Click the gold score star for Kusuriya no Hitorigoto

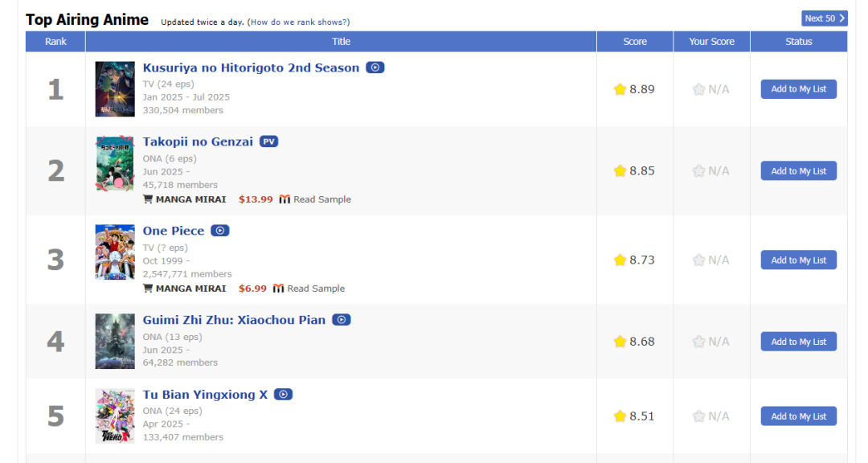[620, 89]
